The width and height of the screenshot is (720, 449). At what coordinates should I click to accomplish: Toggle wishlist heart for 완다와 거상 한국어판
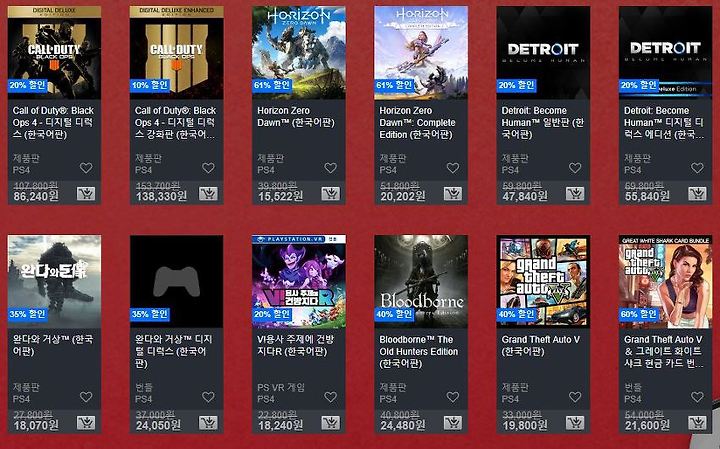click(86, 397)
